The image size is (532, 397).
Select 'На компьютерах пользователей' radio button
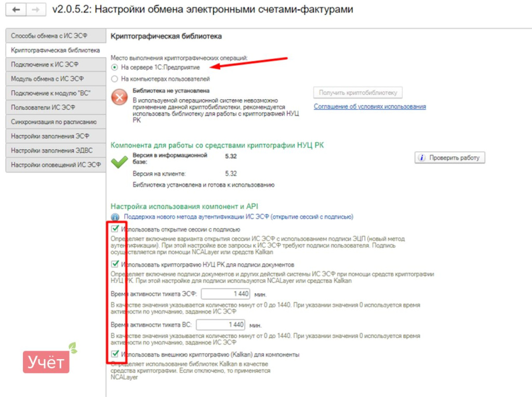click(115, 79)
